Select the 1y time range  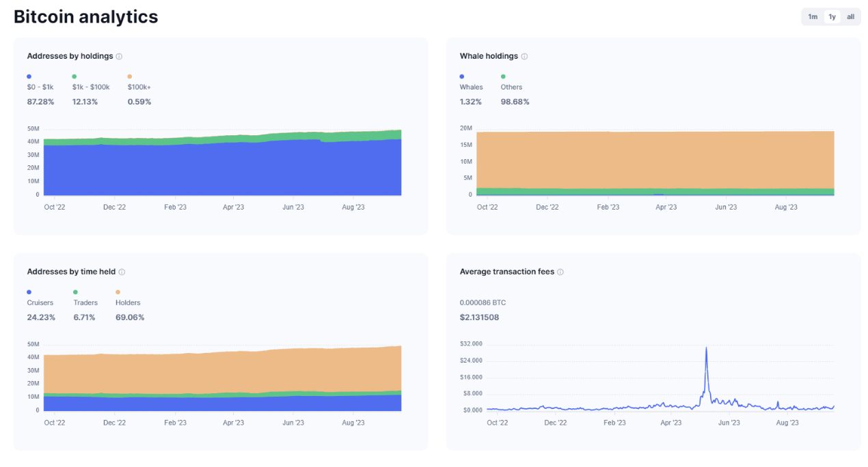point(832,17)
